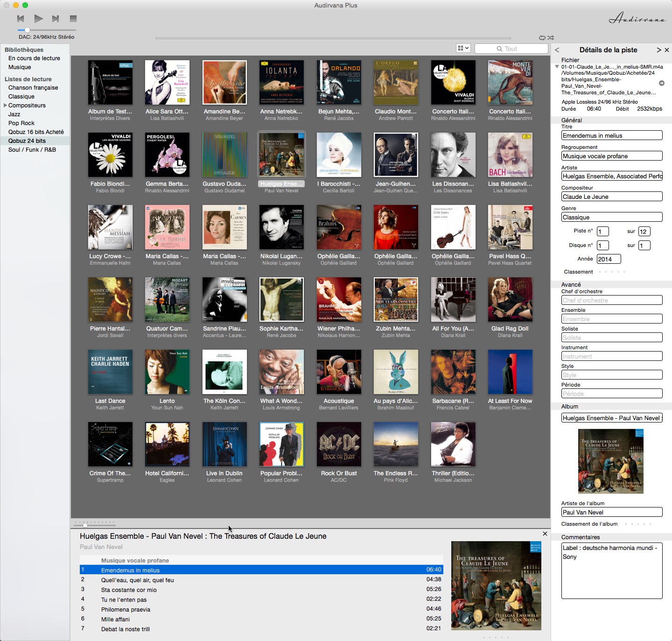Select track Sta costante cor mio
The image size is (672, 641).
point(261,590)
